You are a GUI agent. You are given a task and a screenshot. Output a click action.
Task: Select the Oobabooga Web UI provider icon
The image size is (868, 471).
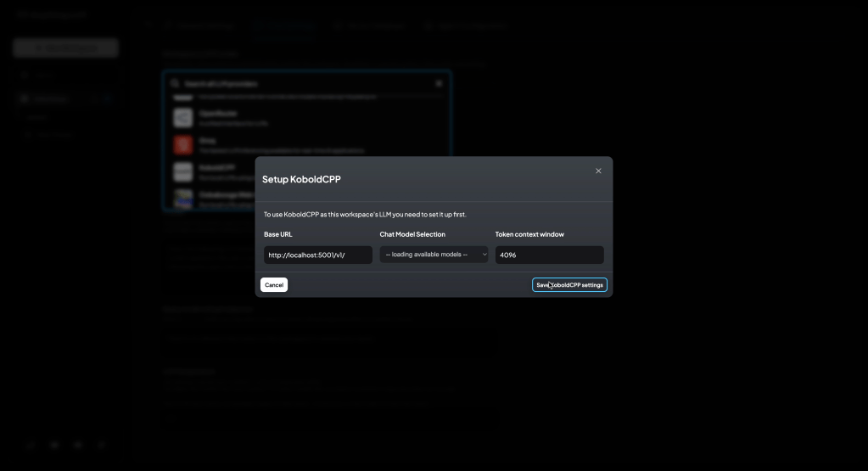coord(183,198)
